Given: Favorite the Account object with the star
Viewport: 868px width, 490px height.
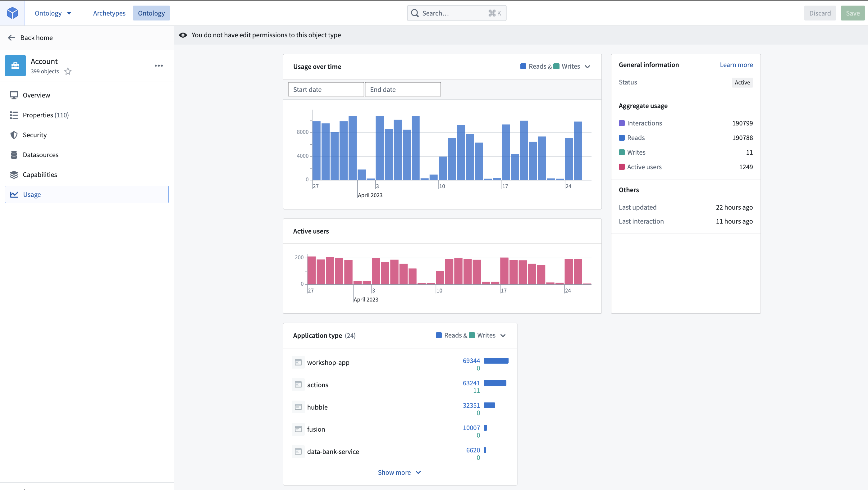Looking at the screenshot, I should click(x=68, y=71).
